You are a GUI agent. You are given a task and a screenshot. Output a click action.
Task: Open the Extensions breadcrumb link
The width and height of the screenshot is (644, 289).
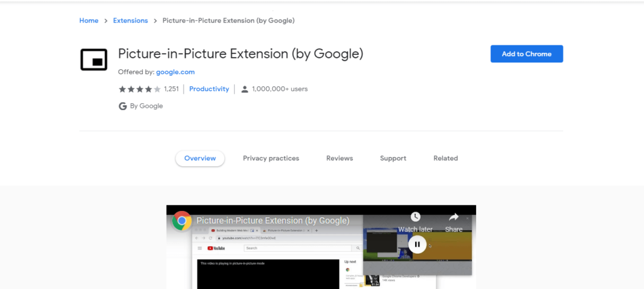(131, 21)
